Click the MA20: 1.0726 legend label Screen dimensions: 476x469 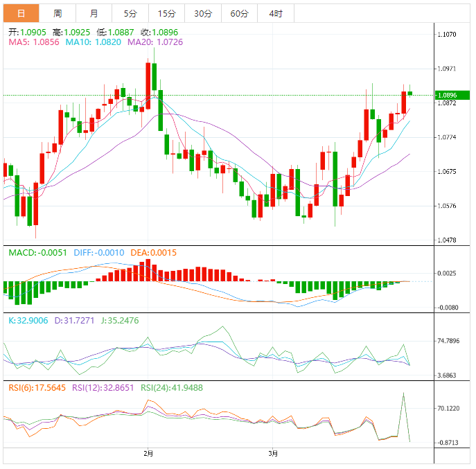click(x=154, y=42)
